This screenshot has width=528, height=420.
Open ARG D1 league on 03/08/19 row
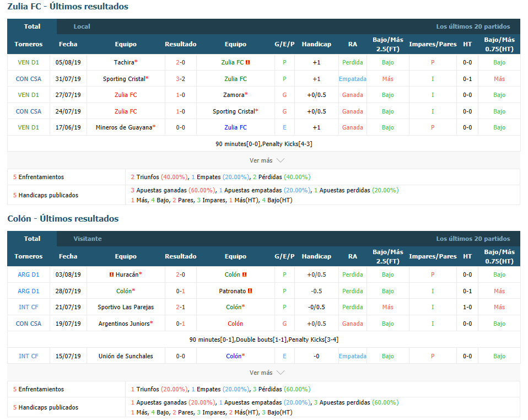28,274
